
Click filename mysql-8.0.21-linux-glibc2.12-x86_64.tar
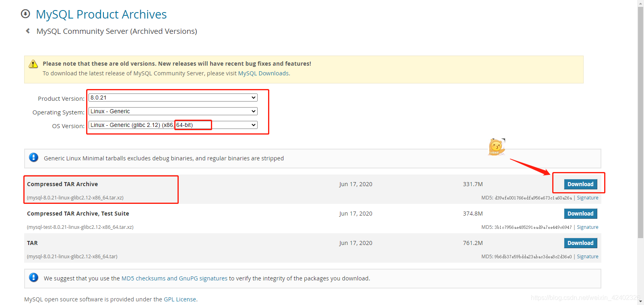click(x=72, y=257)
